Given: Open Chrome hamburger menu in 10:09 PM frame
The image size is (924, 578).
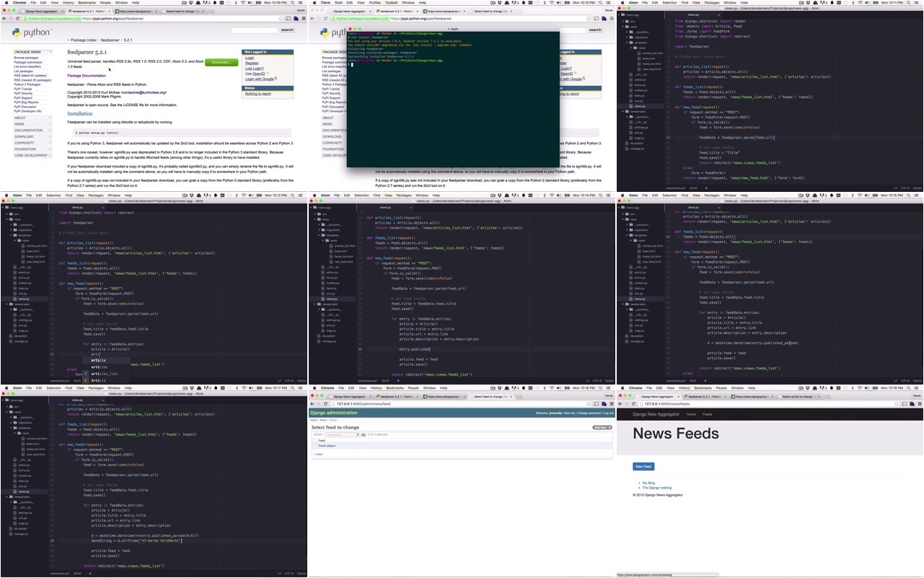Looking at the screenshot, I should [x=303, y=19].
